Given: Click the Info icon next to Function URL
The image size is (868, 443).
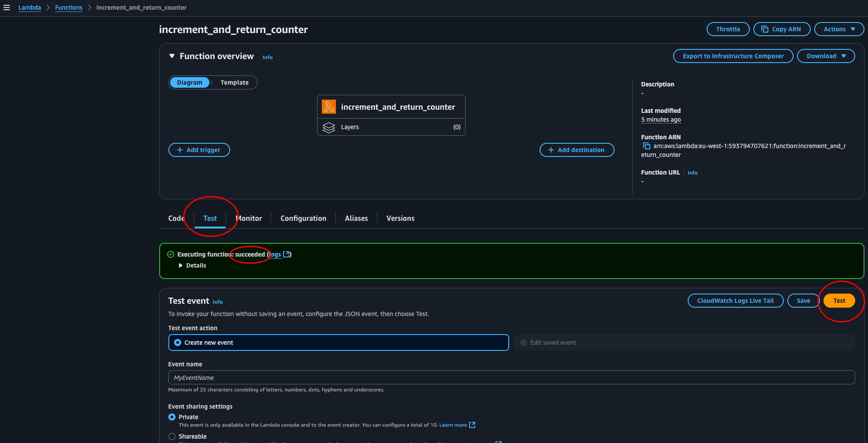Looking at the screenshot, I should coord(692,172).
